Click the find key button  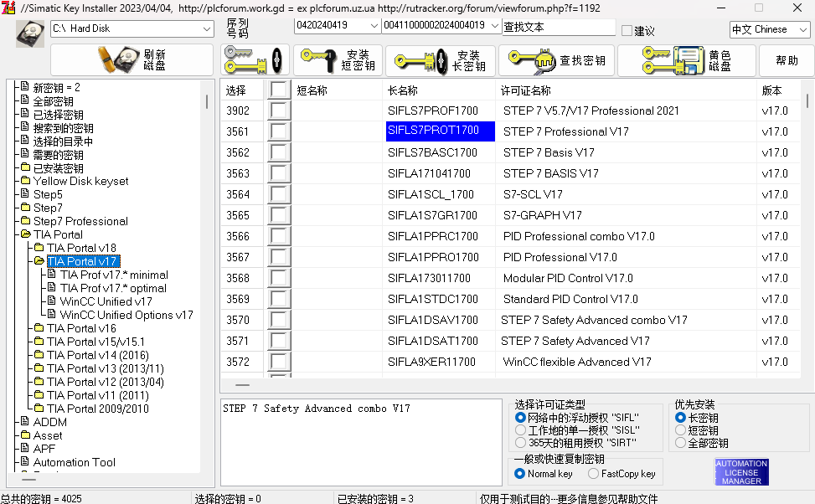(556, 59)
